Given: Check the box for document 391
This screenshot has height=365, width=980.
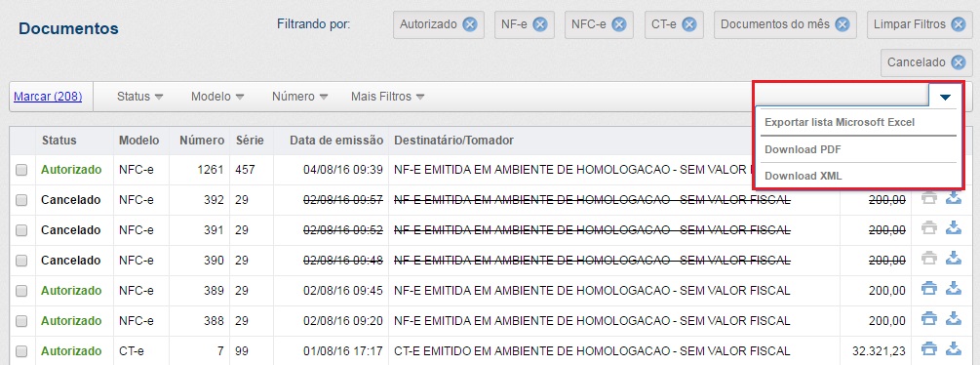Looking at the screenshot, I should coord(21,230).
